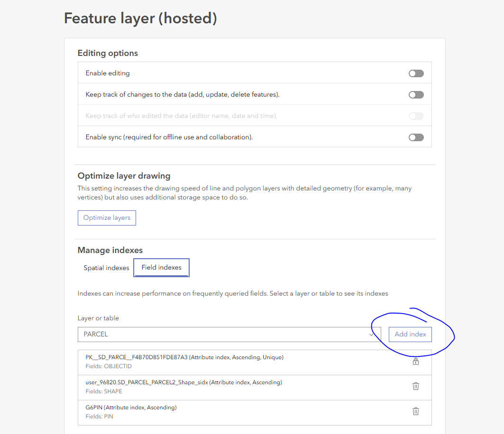Click the circled Add index button
Screen dimensions: 504x434
click(x=410, y=334)
